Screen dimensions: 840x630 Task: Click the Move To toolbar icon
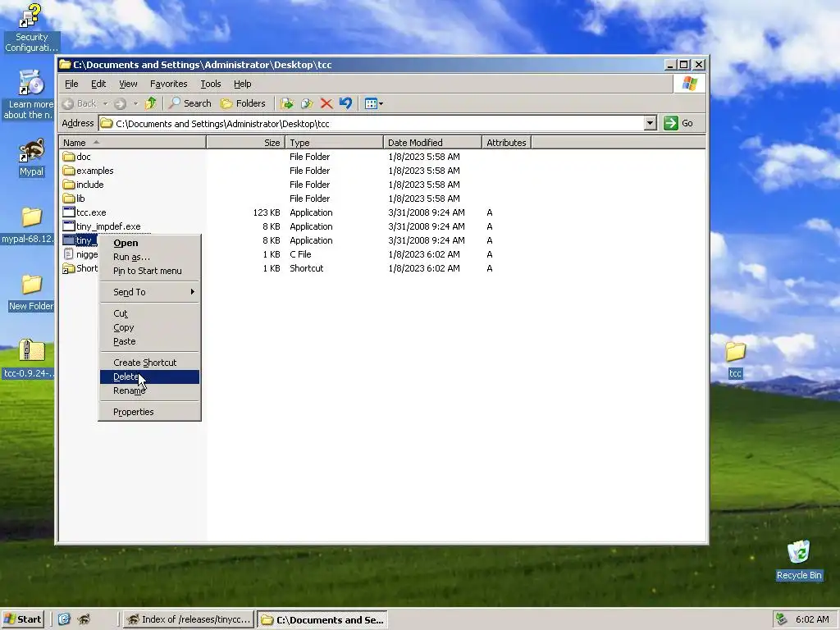click(x=287, y=103)
